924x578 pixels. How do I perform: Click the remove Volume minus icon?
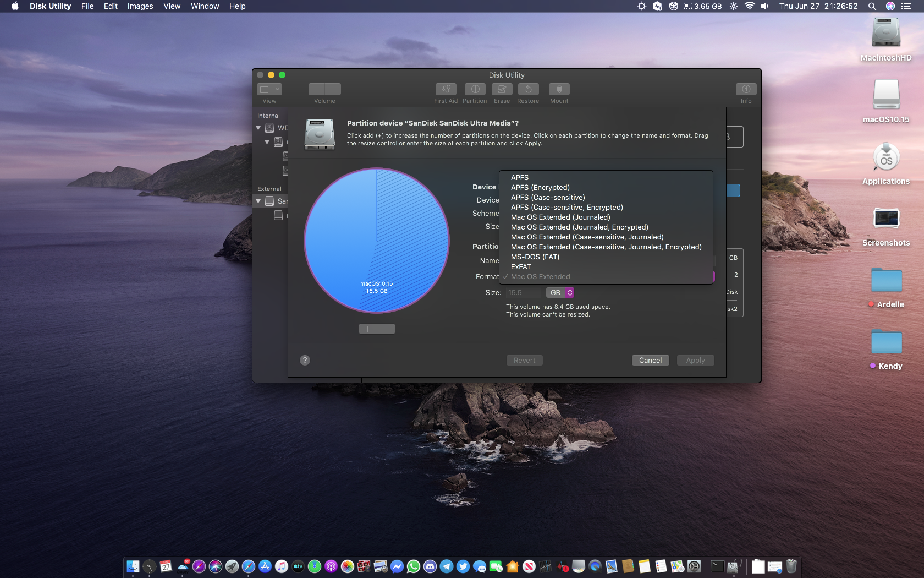coord(333,89)
